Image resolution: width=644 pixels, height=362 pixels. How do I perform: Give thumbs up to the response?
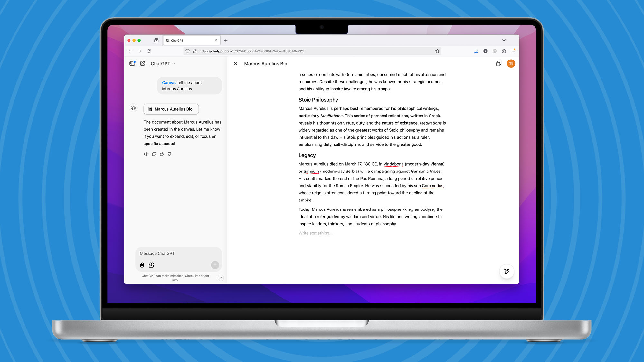[x=162, y=154]
